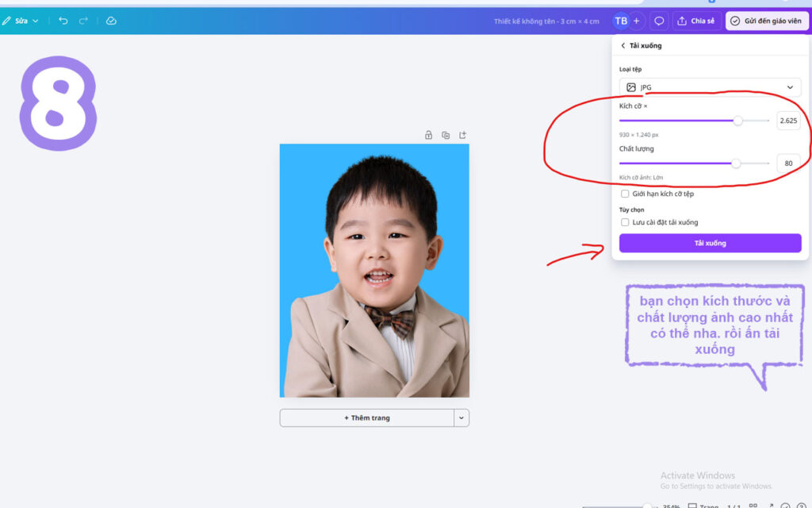
Task: Click the purple Tải xuống button
Action: tap(710, 243)
